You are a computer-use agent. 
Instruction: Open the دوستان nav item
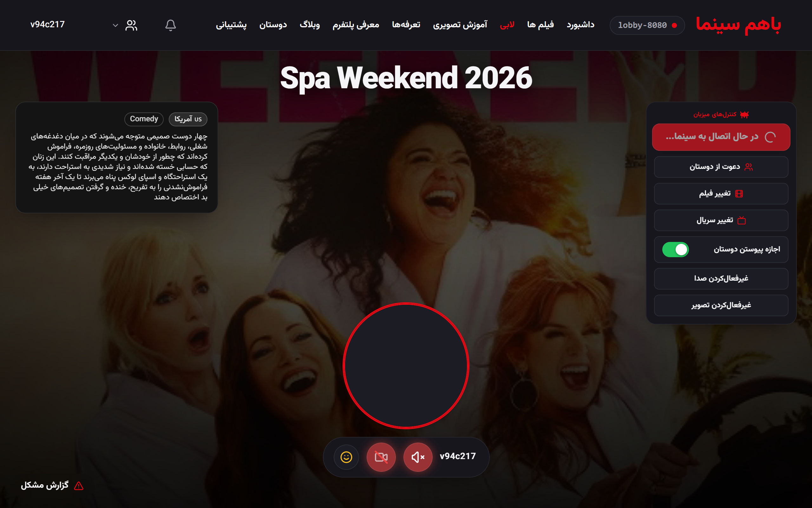coord(273,25)
